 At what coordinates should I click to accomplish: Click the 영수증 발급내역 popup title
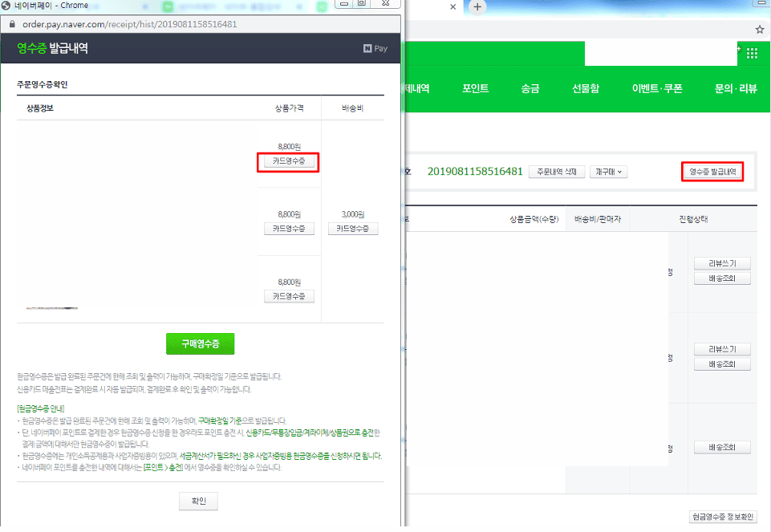(x=53, y=48)
